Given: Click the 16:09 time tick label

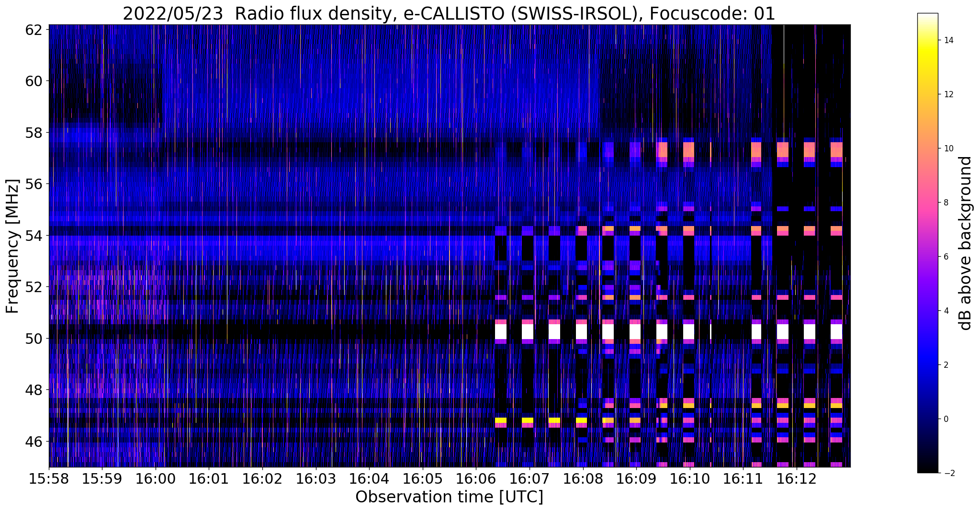Looking at the screenshot, I should tap(636, 479).
